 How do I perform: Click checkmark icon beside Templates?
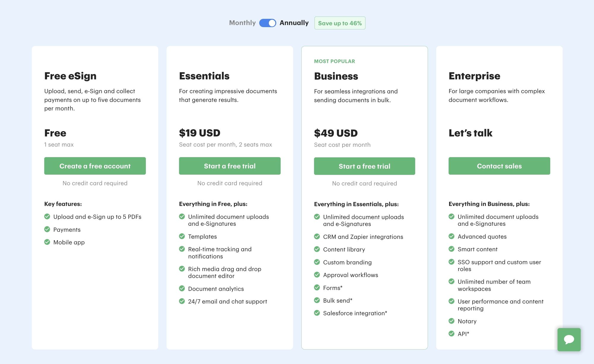tap(182, 236)
